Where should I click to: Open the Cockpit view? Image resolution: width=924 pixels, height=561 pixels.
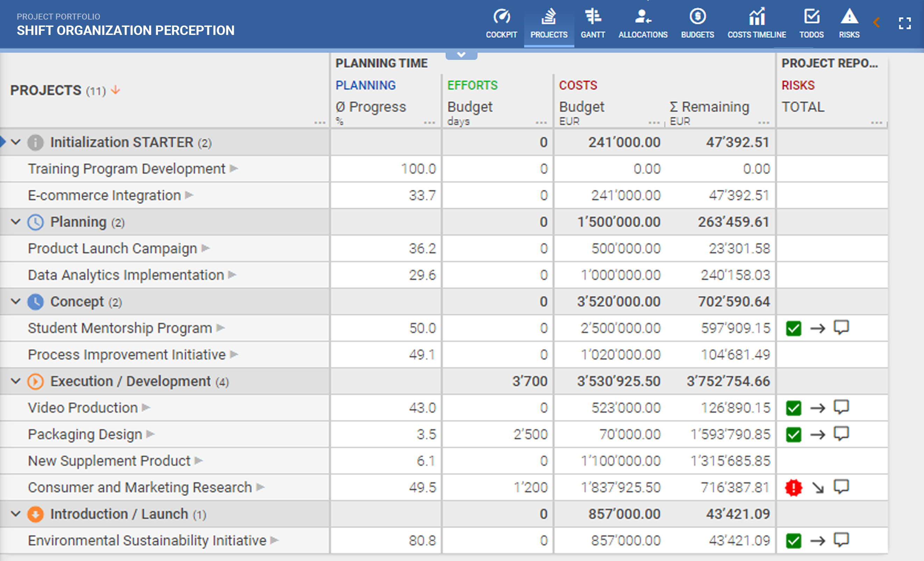pyautogui.click(x=501, y=24)
